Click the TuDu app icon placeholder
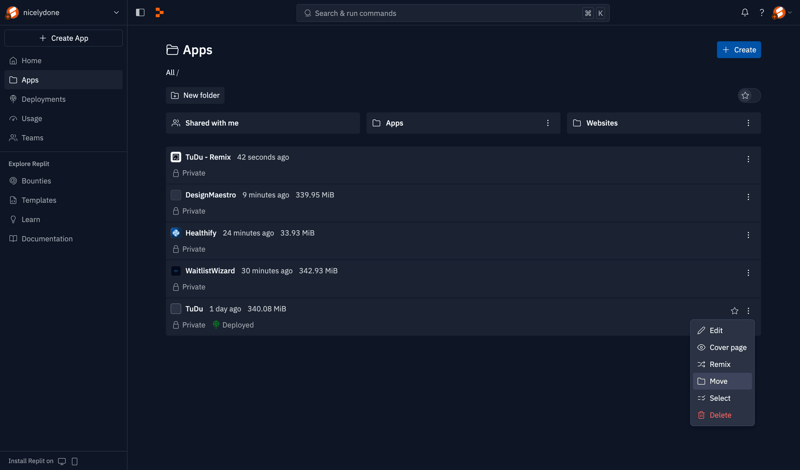Image resolution: width=800 pixels, height=470 pixels. point(176,309)
